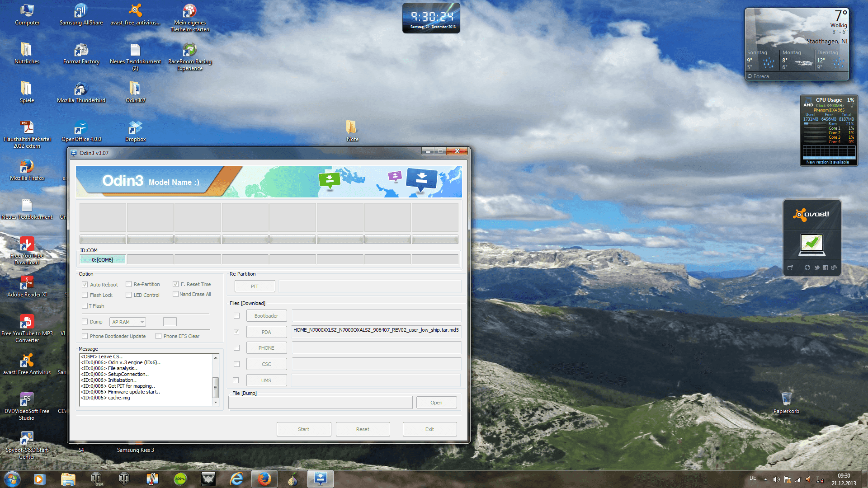Tick the Dump checkbox

click(x=85, y=322)
